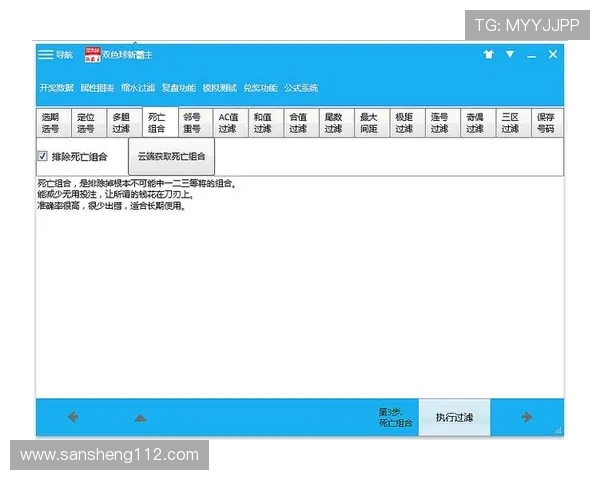Switch to the 保存号码 tab
Viewport: 600px width, 480px height.
548,123
